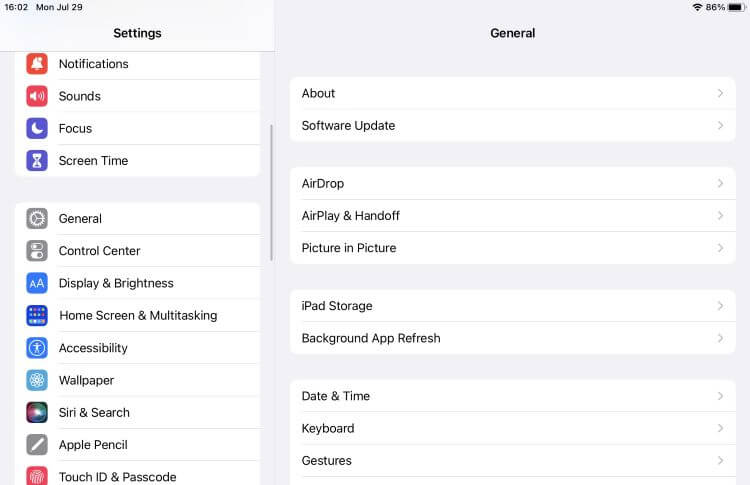Tap the Focus moon icon
The image size is (750, 485).
coord(37,128)
